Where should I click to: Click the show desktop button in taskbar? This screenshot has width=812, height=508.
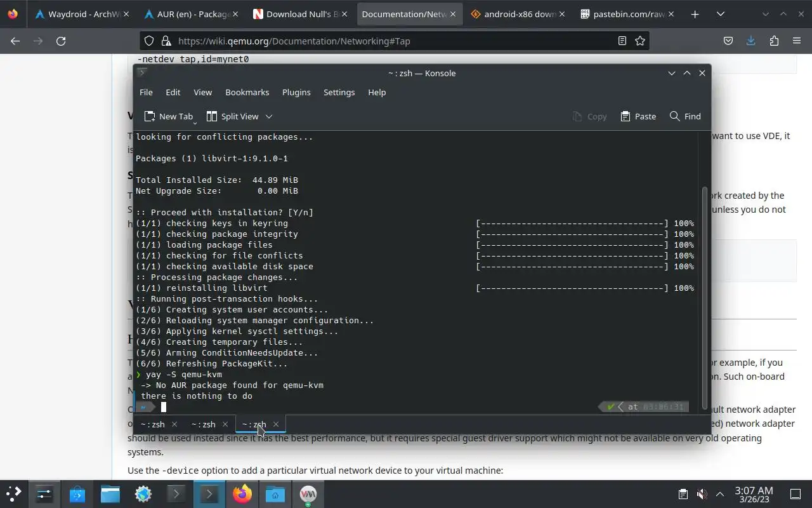[x=796, y=493]
